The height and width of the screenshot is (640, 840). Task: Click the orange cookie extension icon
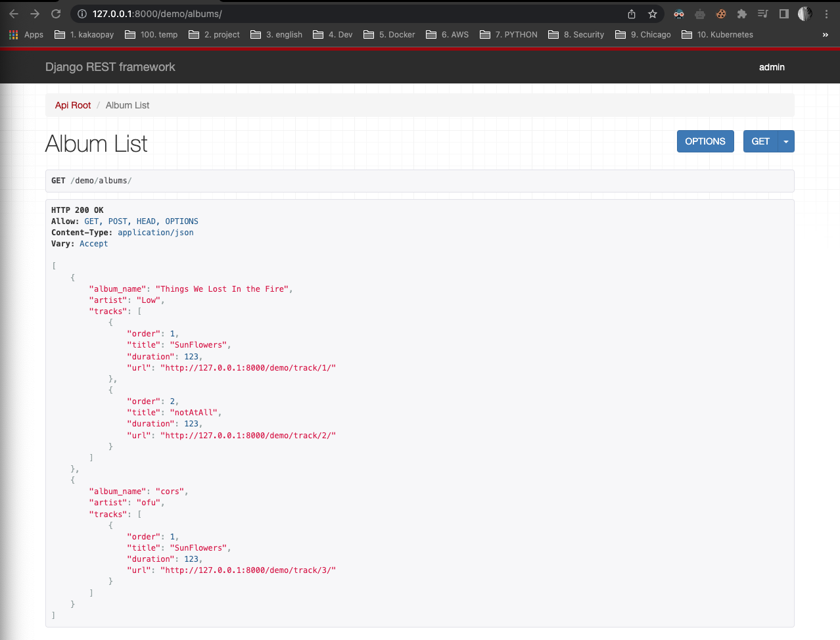(x=721, y=14)
